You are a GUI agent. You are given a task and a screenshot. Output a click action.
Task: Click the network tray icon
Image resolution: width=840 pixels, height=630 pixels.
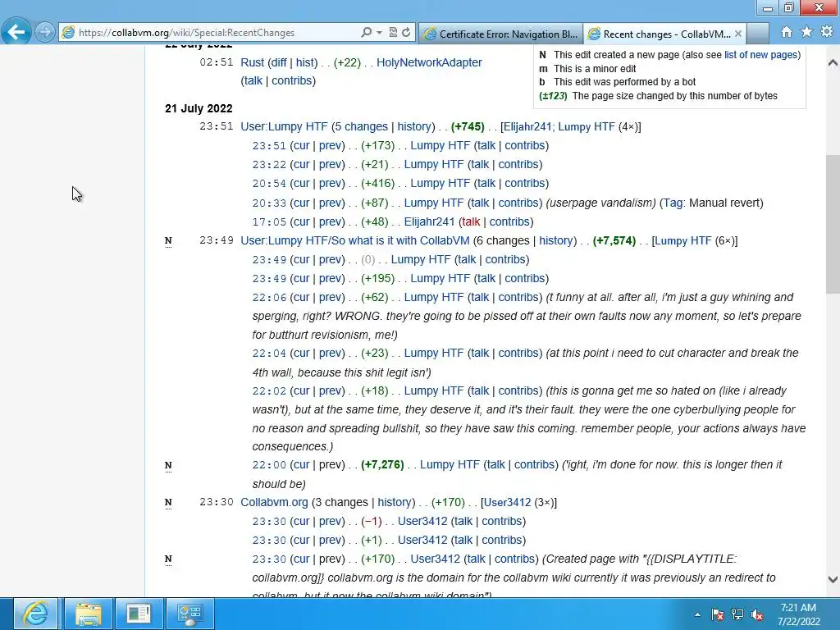737,614
